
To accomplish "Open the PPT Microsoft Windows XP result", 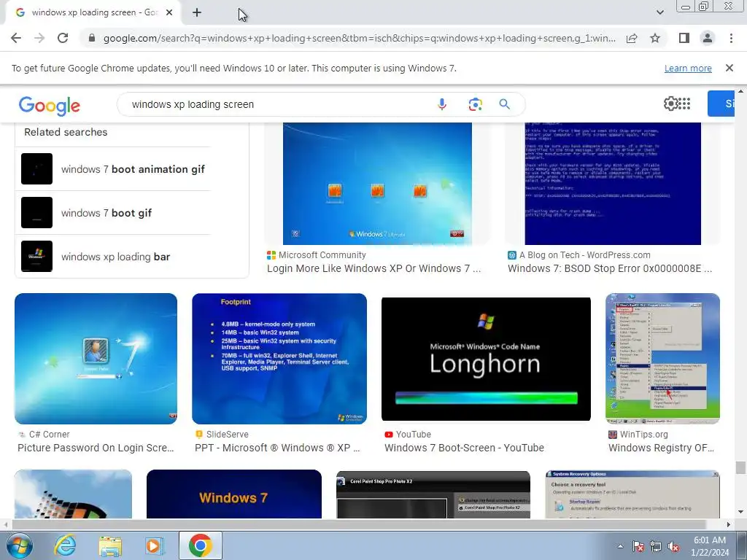I will point(277,448).
